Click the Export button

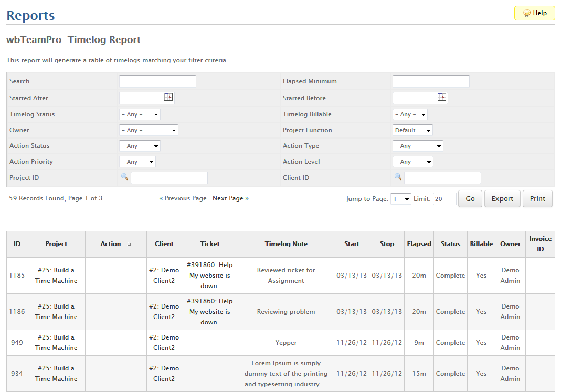[502, 199]
